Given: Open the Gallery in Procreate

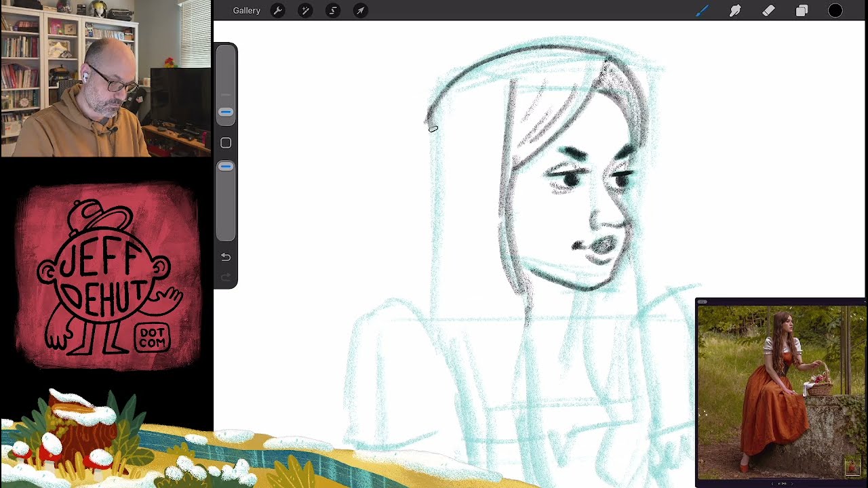Looking at the screenshot, I should pyautogui.click(x=246, y=11).
